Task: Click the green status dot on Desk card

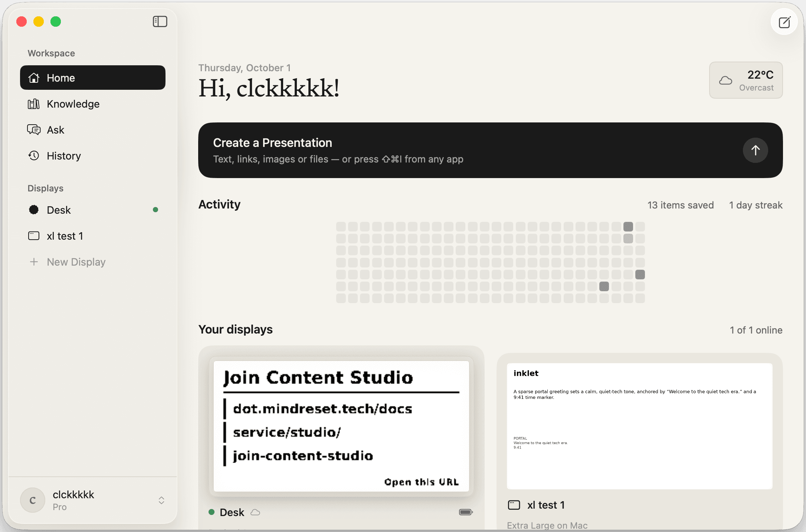Action: pos(212,512)
